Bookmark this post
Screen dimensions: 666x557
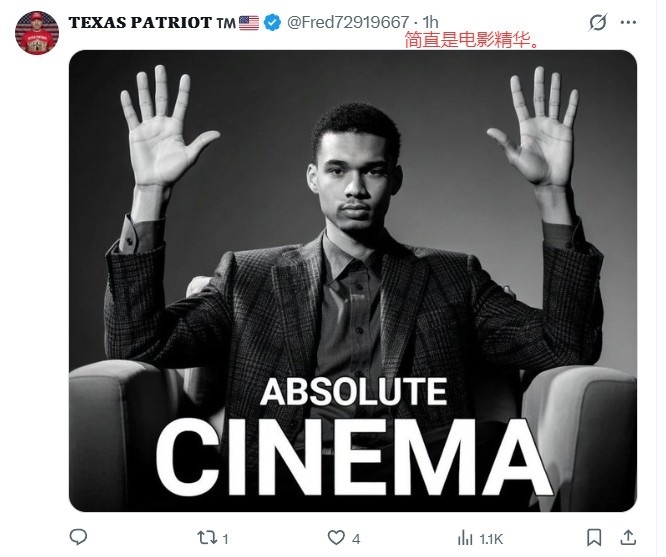(x=594, y=537)
